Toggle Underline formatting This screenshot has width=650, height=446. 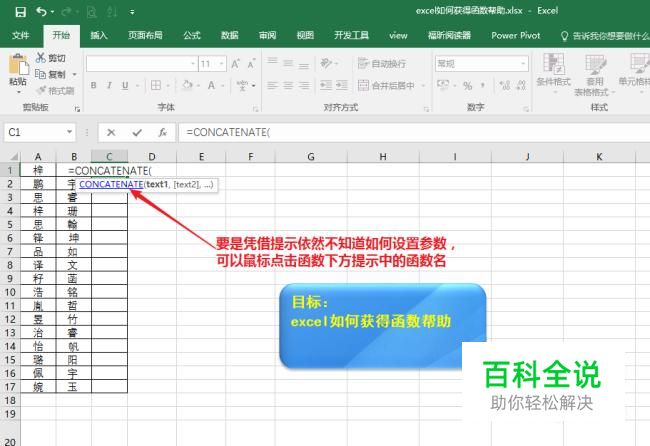(125, 85)
